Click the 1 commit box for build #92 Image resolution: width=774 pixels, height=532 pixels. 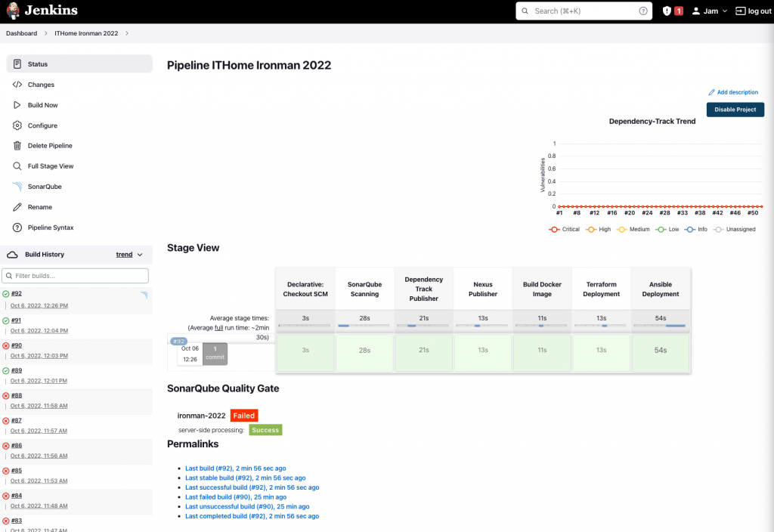(x=215, y=354)
